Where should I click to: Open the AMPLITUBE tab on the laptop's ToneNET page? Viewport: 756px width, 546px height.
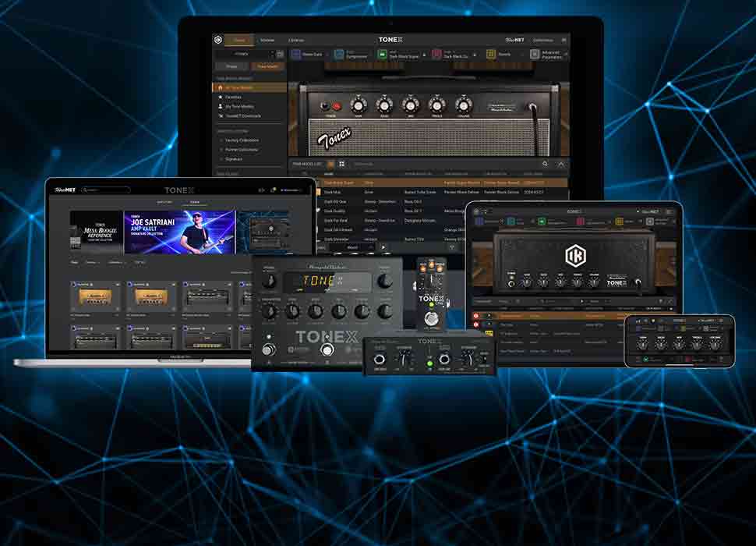[x=164, y=202]
